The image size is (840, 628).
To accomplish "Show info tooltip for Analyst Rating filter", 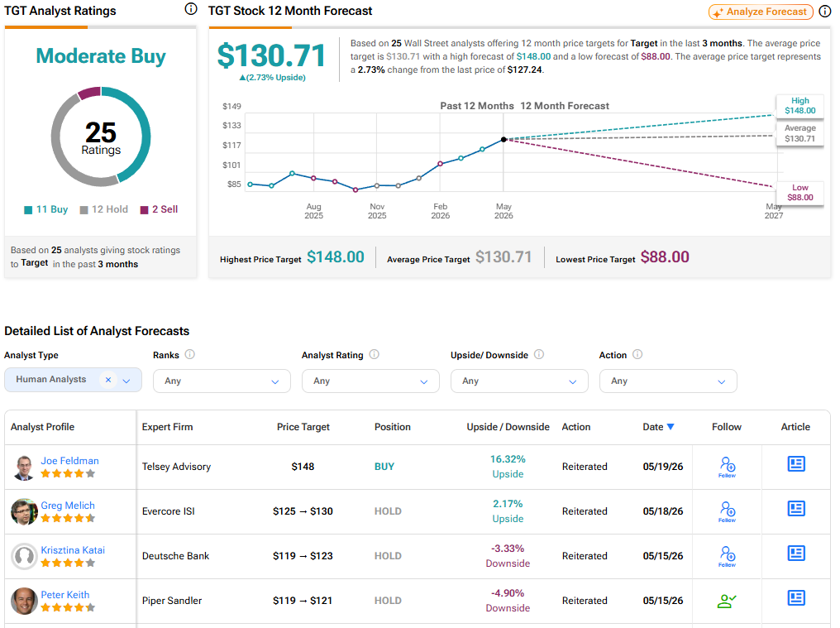I will coord(374,354).
